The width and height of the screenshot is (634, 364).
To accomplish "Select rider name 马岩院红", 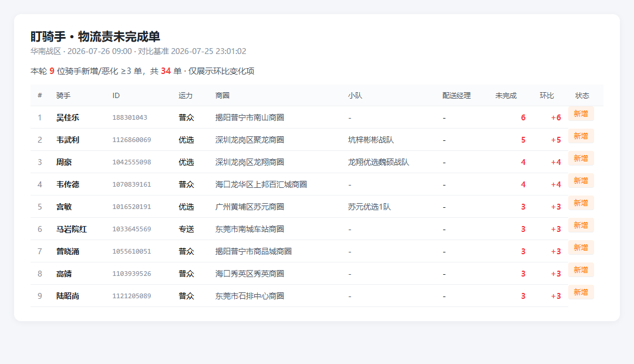I will [x=72, y=229].
